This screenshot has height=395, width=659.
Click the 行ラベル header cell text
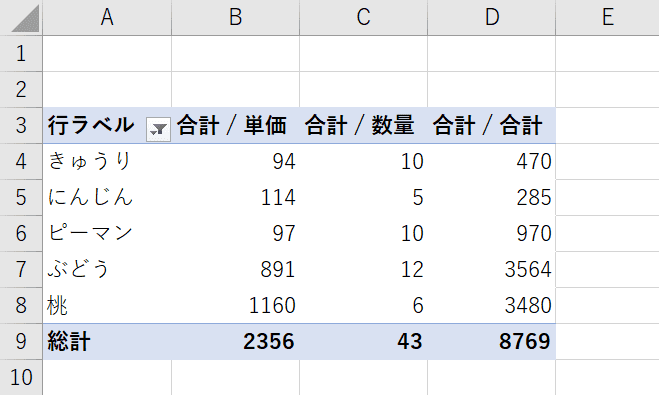91,125
